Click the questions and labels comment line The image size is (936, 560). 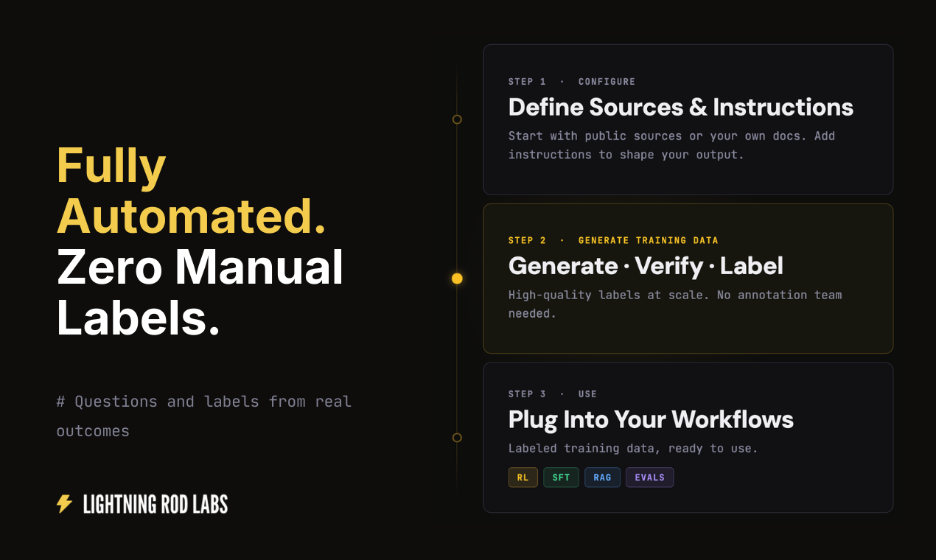(204, 416)
